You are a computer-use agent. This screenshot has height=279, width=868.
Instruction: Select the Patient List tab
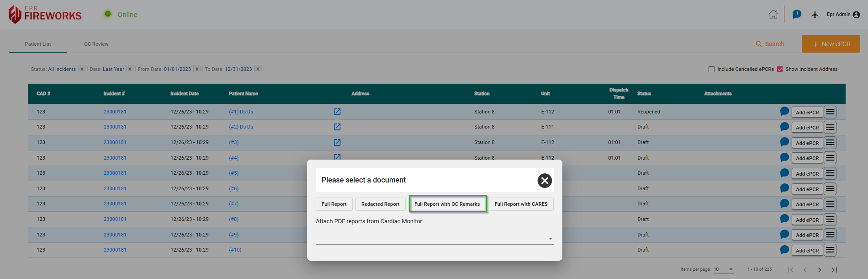pos(38,44)
